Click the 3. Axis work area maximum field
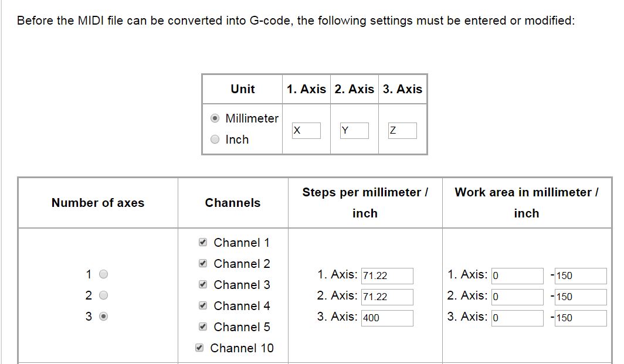 tap(581, 318)
